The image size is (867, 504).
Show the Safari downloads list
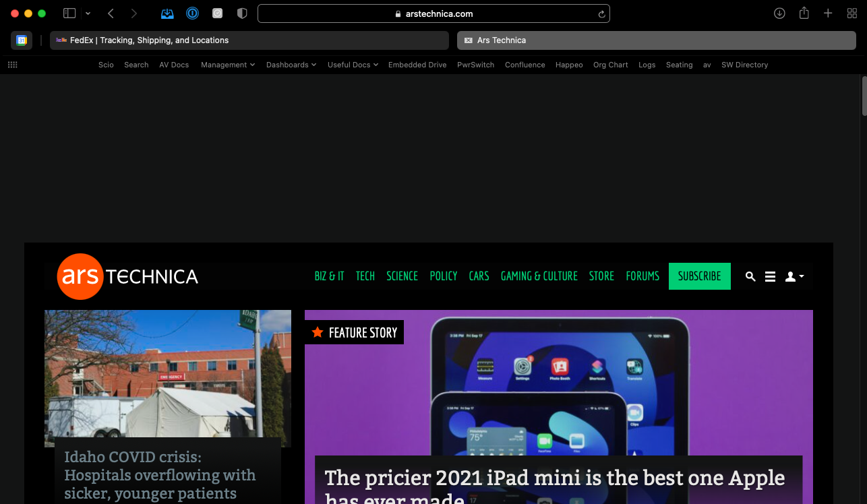[x=779, y=13]
